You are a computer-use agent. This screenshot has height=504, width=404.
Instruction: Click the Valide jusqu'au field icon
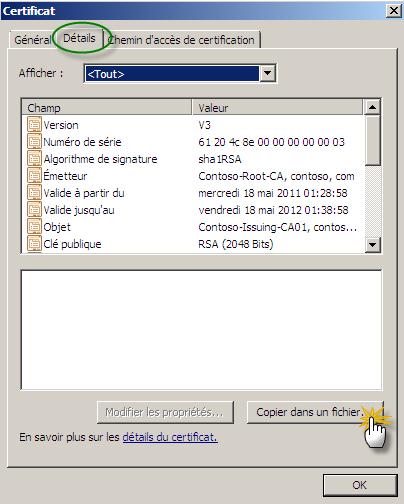point(34,210)
